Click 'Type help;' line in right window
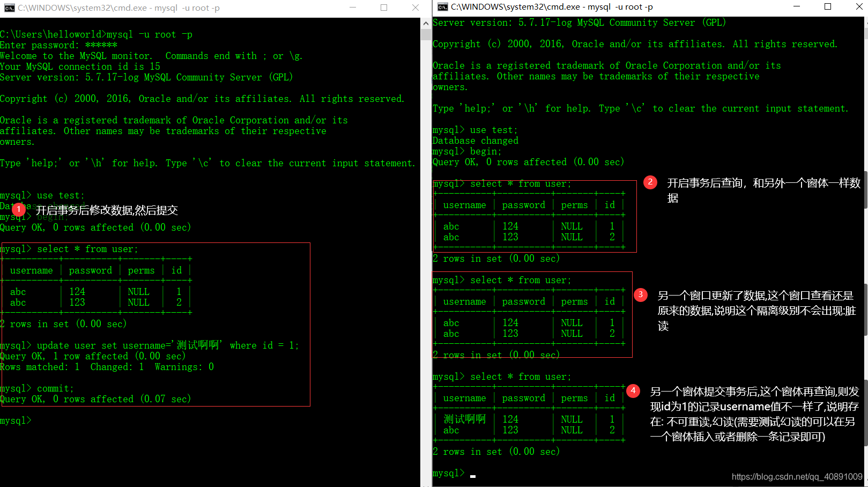 [641, 108]
